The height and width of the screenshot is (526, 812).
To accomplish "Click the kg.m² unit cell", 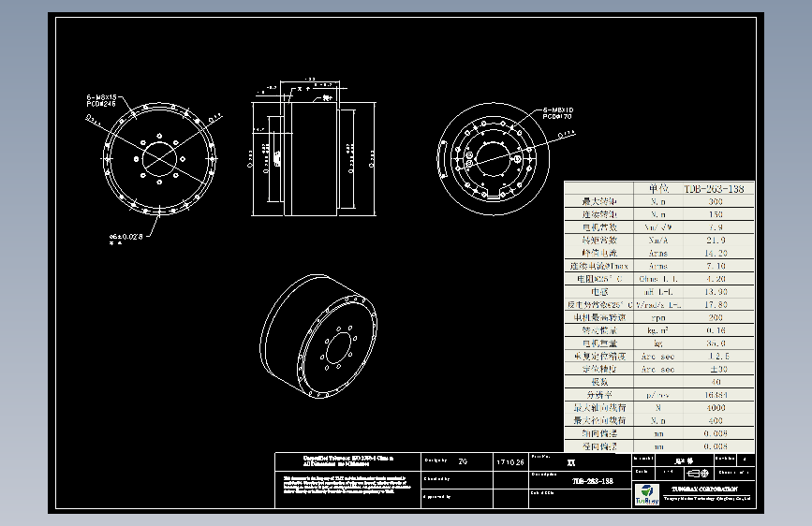I will (657, 330).
